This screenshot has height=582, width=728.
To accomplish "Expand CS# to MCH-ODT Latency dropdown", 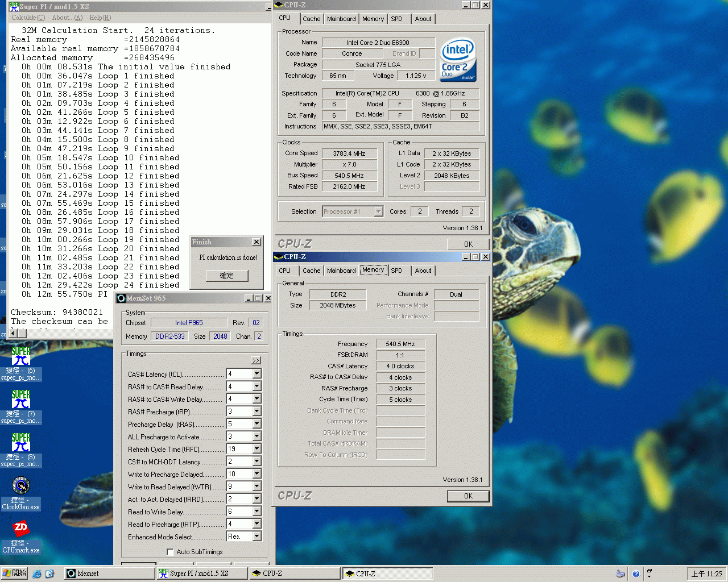I will click(257, 462).
